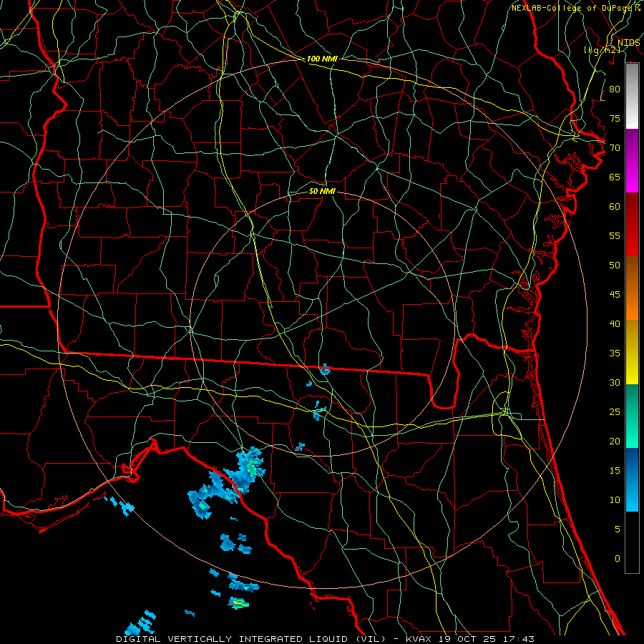Click the "[kg/m2]" units label

coord(602,50)
